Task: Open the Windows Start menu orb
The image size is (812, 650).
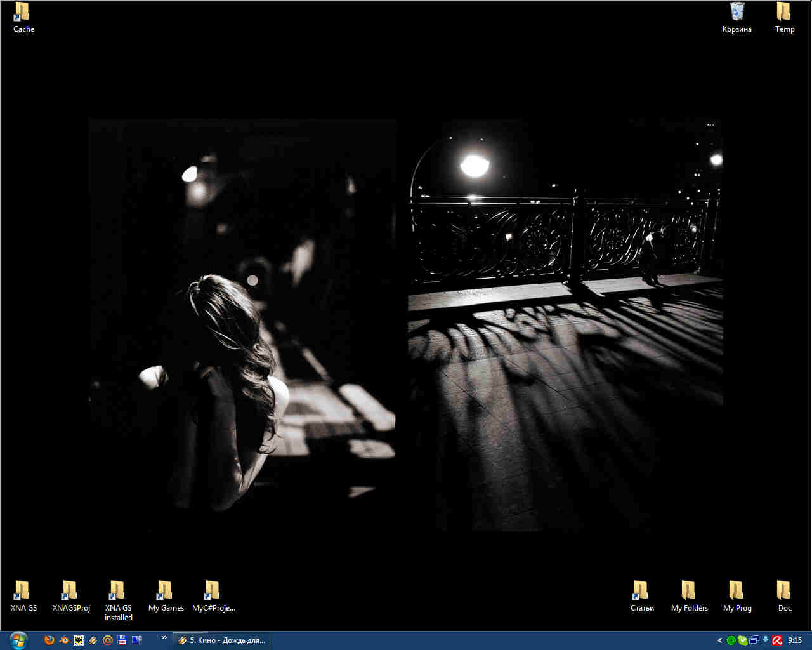Action: pyautogui.click(x=18, y=640)
